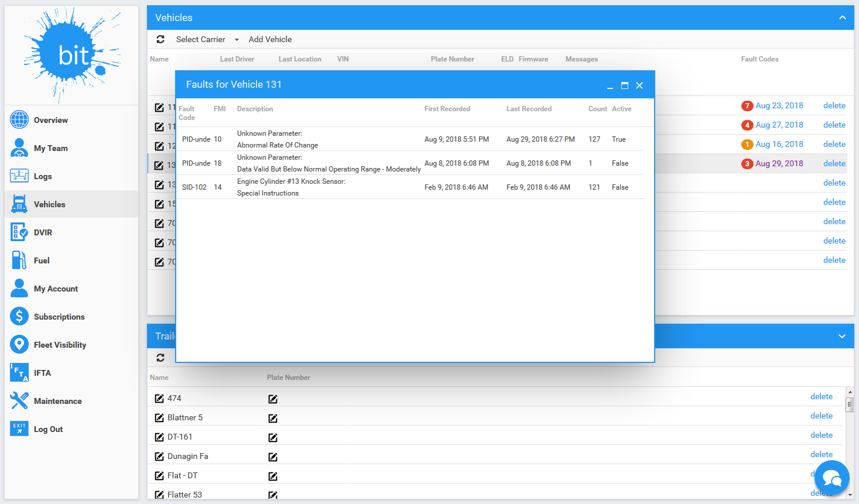Edit trailer Dunagin Fa name

(x=159, y=457)
